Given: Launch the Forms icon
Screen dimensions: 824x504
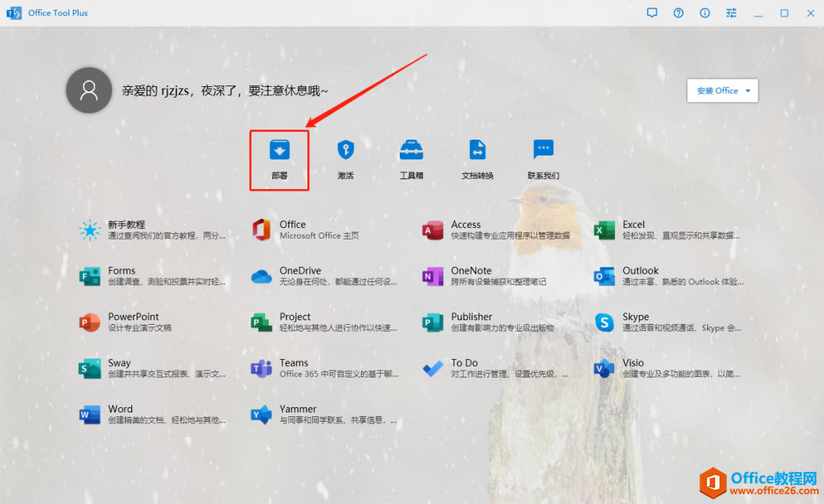Looking at the screenshot, I should click(x=90, y=276).
